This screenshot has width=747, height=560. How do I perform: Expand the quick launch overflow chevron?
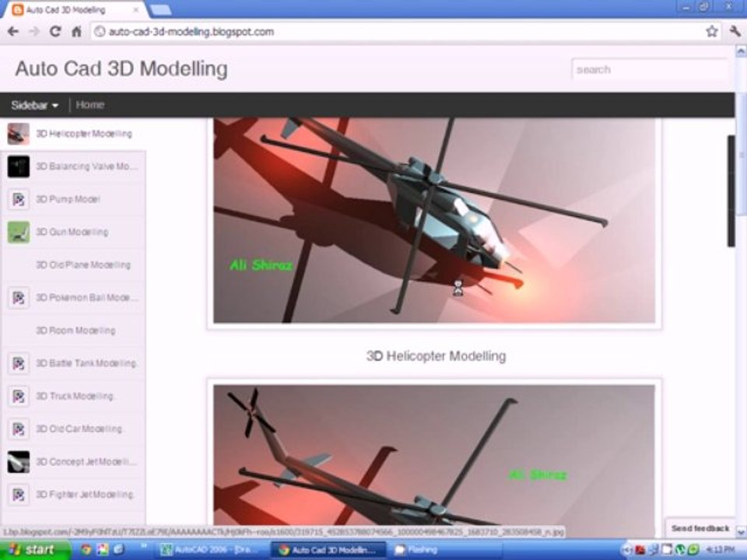coord(143,547)
